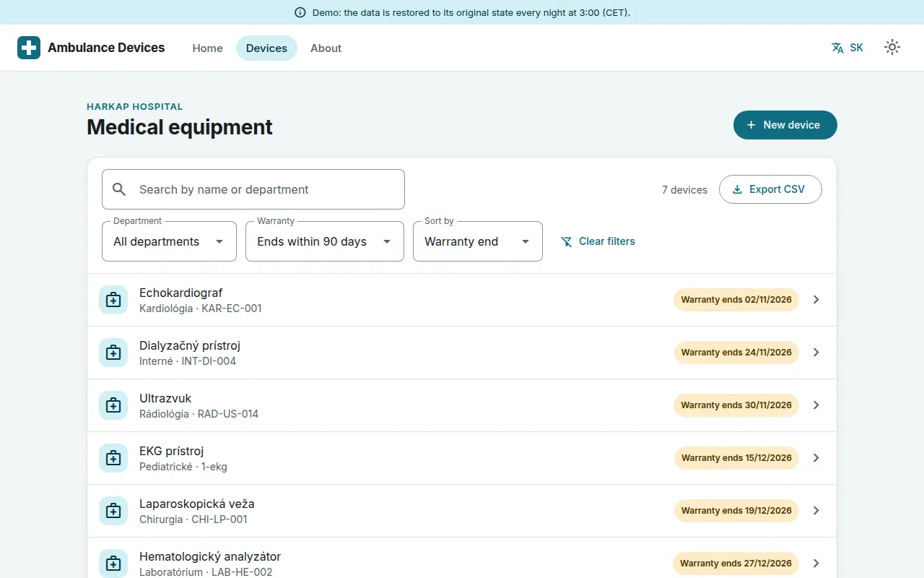Click the New device button
Viewport: 924px width, 578px height.
[785, 125]
